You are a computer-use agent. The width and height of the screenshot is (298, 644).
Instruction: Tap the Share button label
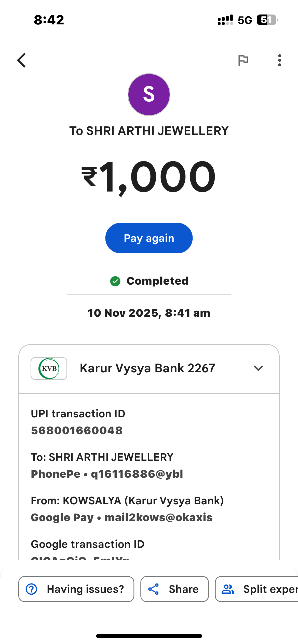click(184, 589)
